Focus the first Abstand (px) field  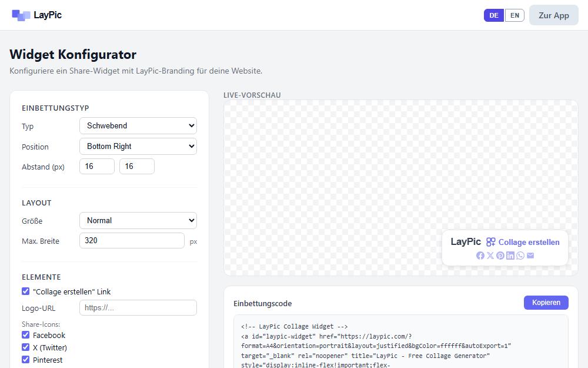pyautogui.click(x=97, y=167)
